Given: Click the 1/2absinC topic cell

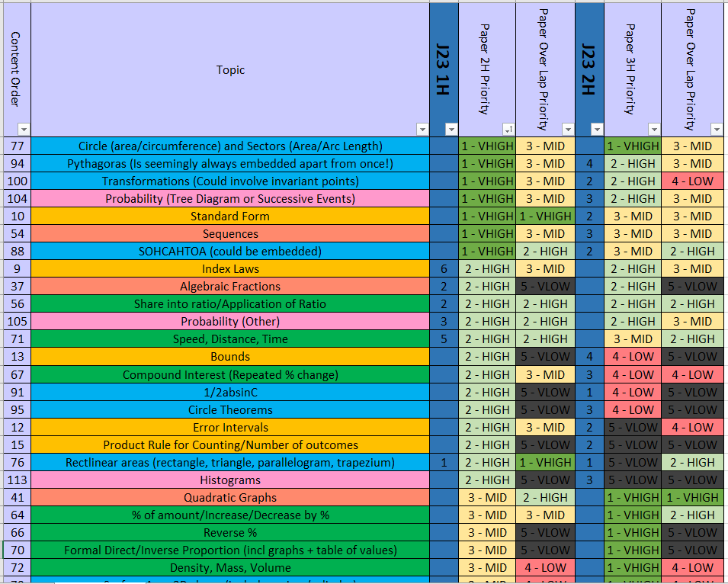Looking at the screenshot, I should pos(230,393).
